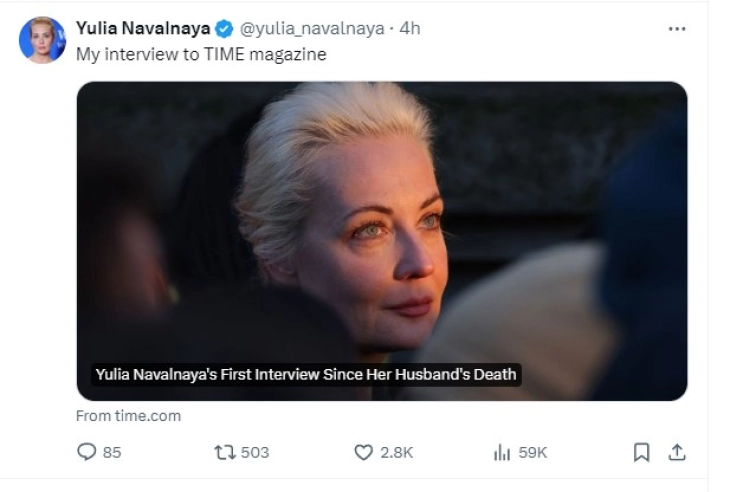This screenshot has width=730, height=492.
Task: Open the three-dot more options menu
Action: [677, 29]
